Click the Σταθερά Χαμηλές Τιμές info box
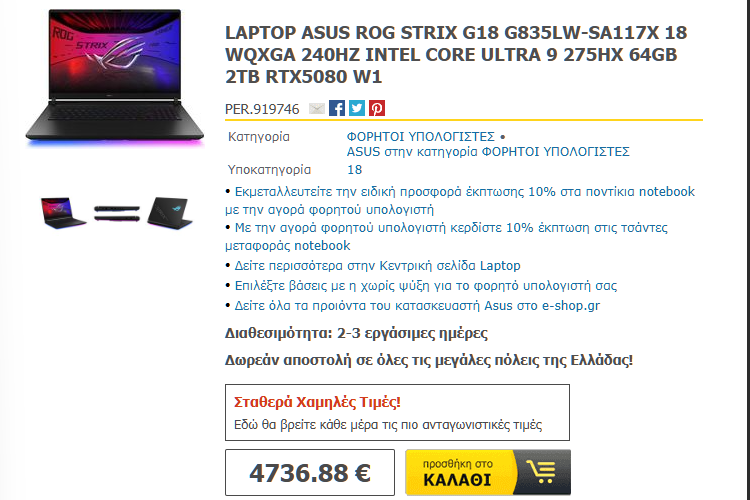Screen dimensions: 750x500 pos(397,412)
